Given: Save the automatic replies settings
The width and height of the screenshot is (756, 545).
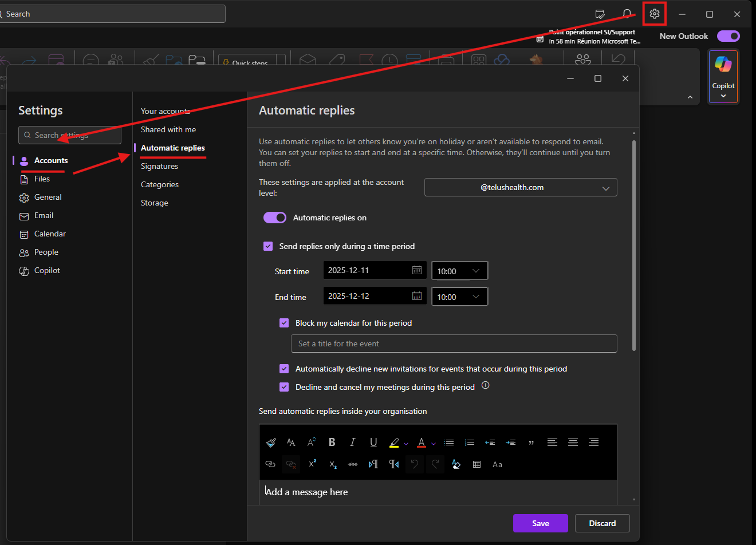Looking at the screenshot, I should (x=540, y=523).
